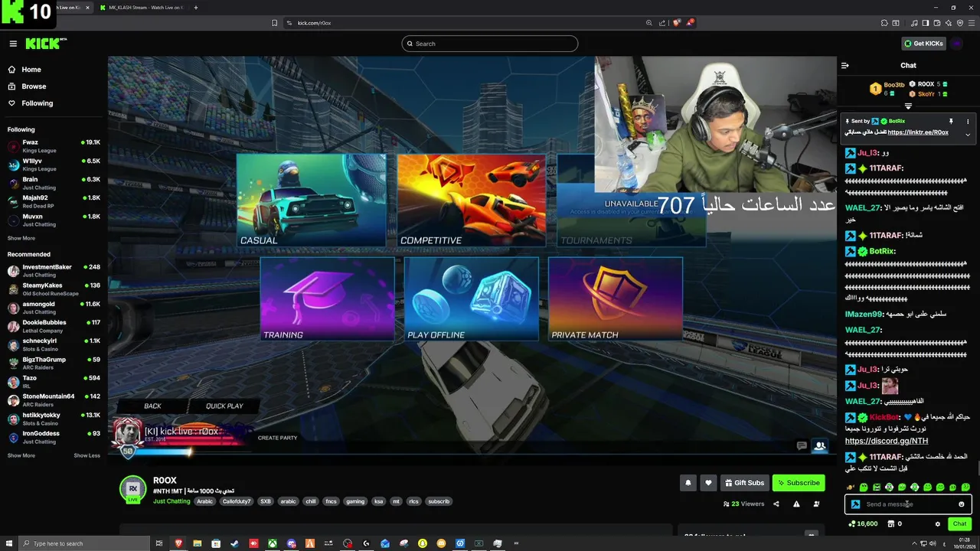Viewport: 980px width, 551px height.
Task: Open Browse in the sidebar
Action: (x=34, y=86)
